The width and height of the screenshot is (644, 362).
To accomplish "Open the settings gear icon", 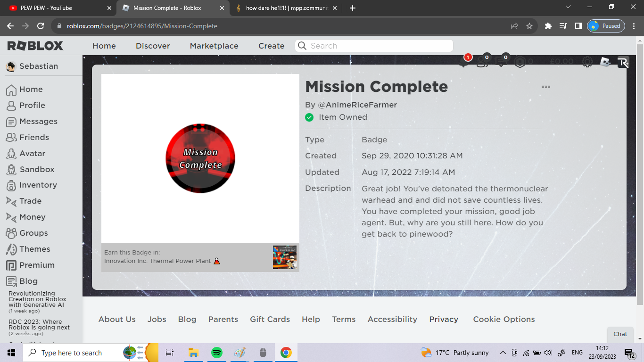I will coord(587,62).
